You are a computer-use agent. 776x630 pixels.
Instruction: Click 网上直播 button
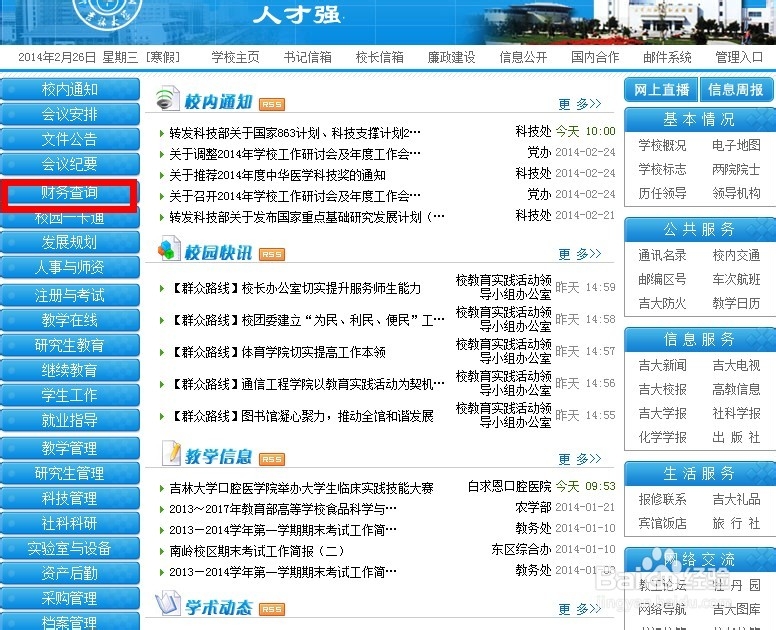click(x=661, y=90)
